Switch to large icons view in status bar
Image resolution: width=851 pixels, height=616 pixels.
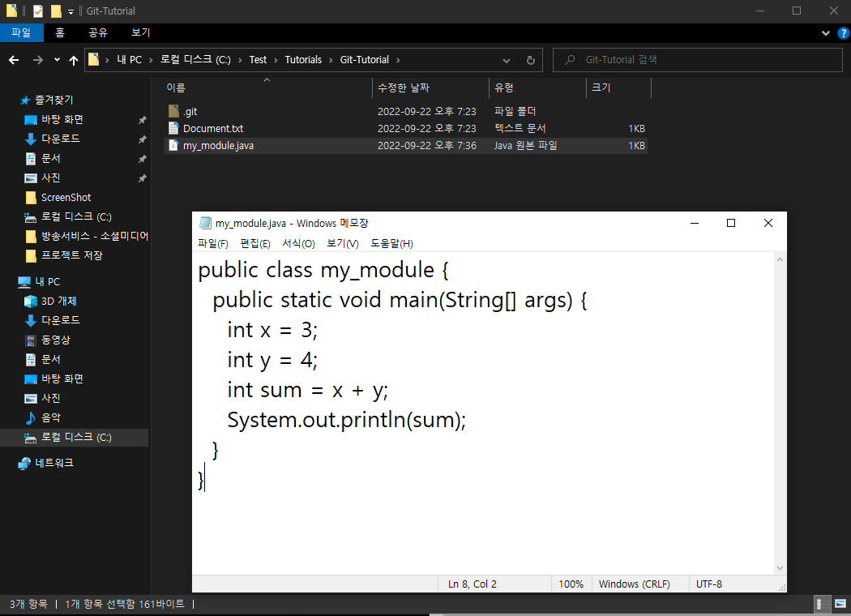840,604
